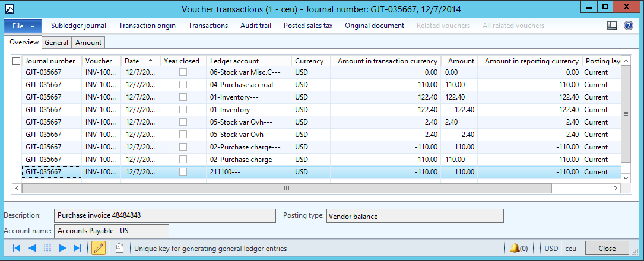Open document handling attachment icon
The width and height of the screenshot is (644, 261).
[x=119, y=249]
